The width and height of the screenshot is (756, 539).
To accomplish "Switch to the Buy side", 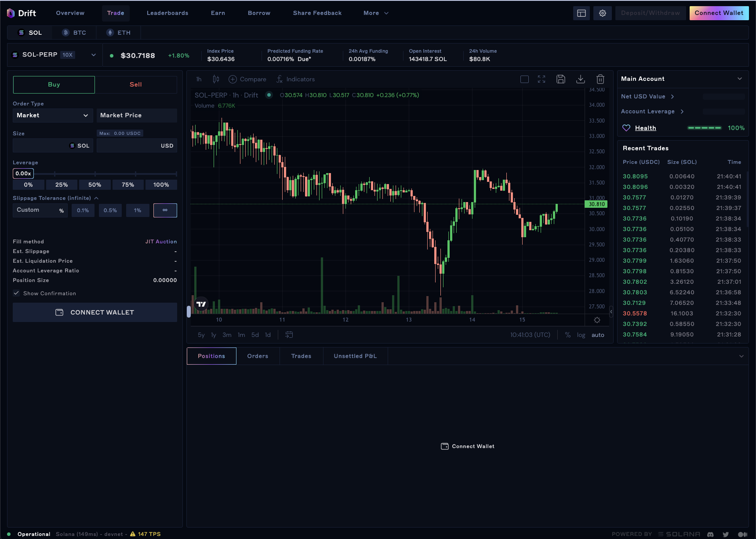I will coord(54,84).
